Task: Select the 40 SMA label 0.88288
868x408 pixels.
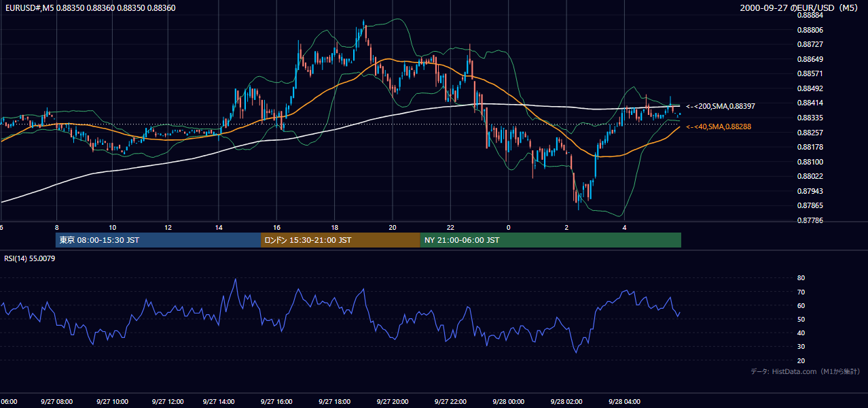Action: 719,126
